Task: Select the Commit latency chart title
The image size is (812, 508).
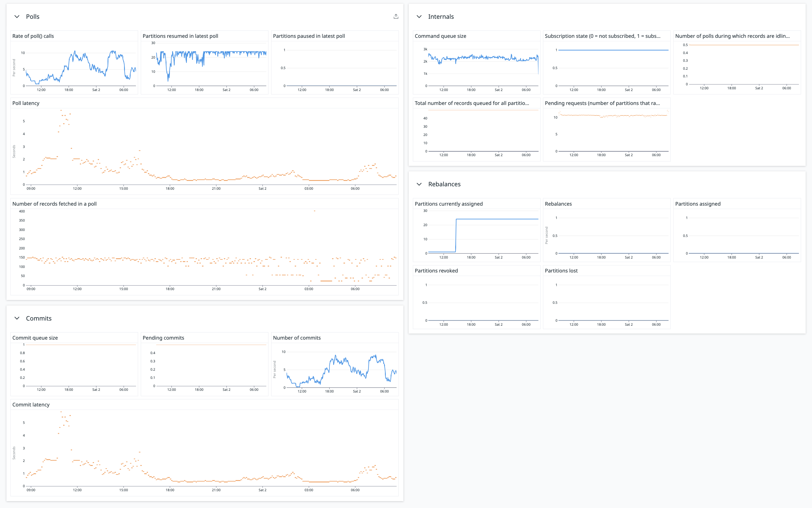Action: pyautogui.click(x=31, y=404)
